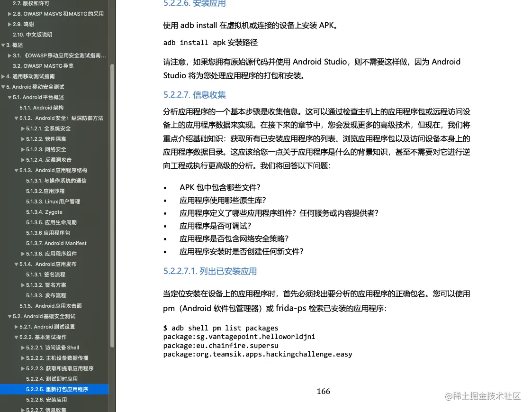Jump to 5.1.3.5 应用生命周期

click(x=51, y=222)
